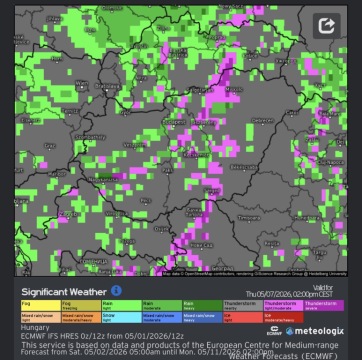Select the Rain light legend swatch
The image size is (362, 360).
point(122,305)
